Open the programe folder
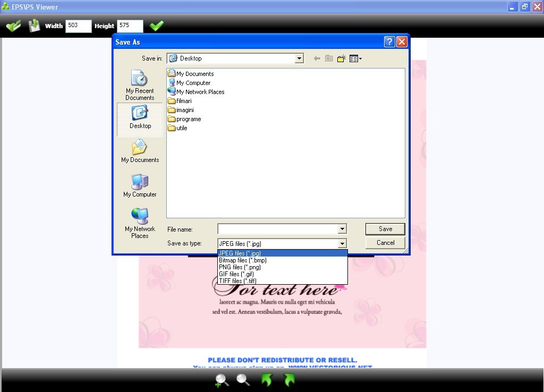 click(188, 119)
